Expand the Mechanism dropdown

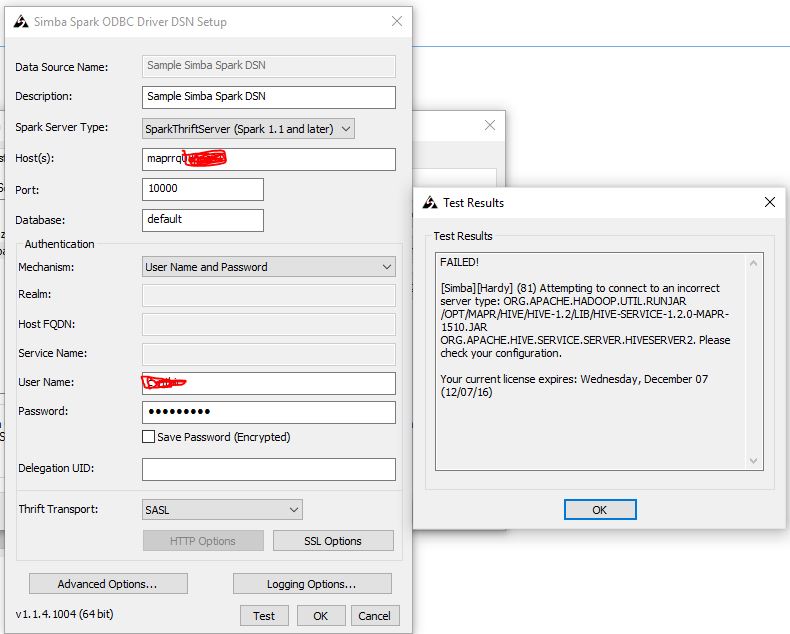point(269,267)
